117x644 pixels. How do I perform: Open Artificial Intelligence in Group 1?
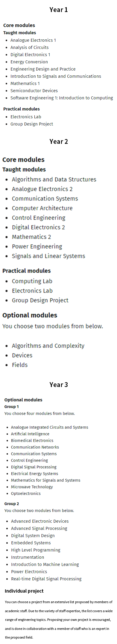[x=30, y=434]
